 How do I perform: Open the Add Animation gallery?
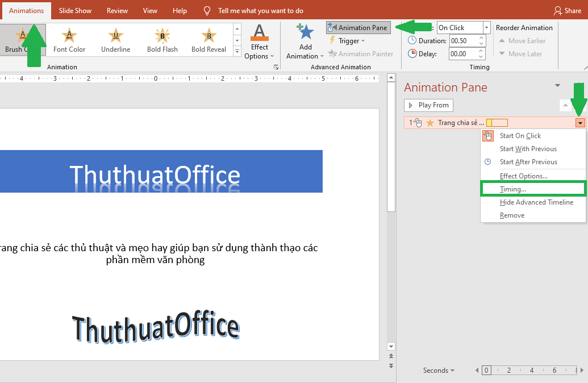pos(305,40)
